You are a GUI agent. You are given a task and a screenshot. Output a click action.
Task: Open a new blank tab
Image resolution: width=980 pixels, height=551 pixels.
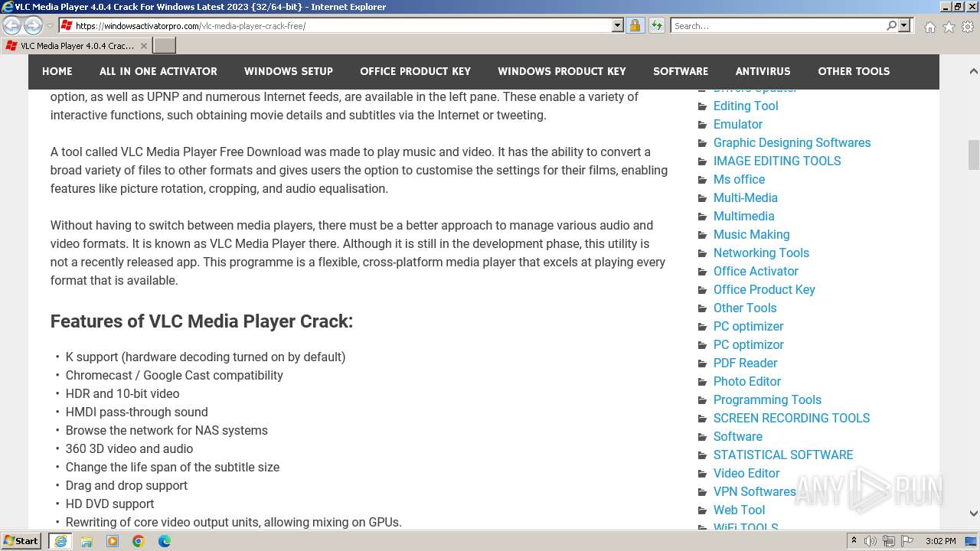pyautogui.click(x=165, y=46)
